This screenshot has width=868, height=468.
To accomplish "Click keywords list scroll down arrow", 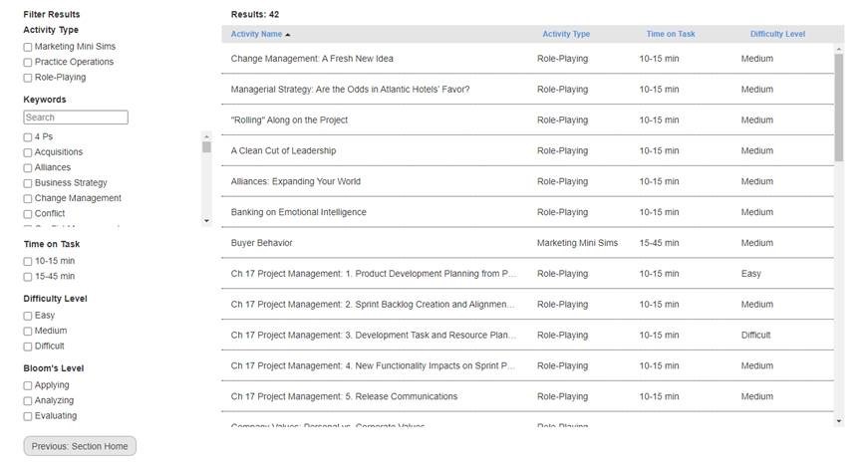I will tap(206, 221).
